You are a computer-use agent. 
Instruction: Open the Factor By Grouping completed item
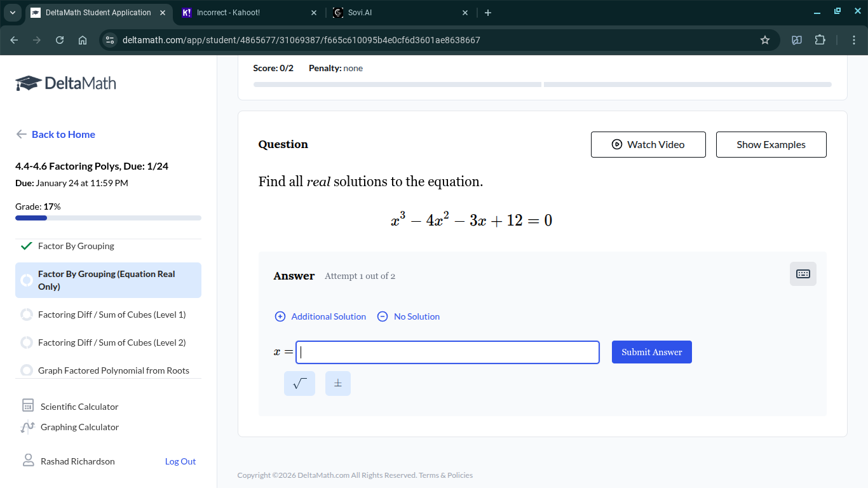(x=76, y=246)
